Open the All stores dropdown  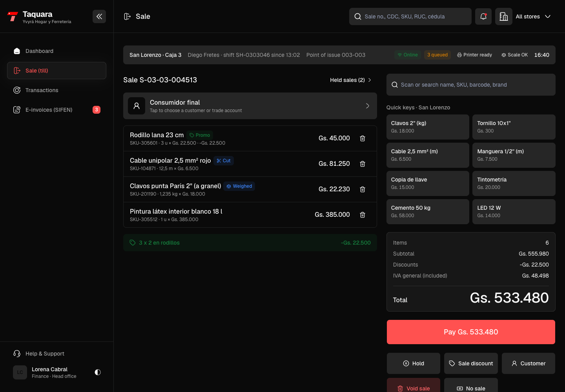point(533,16)
